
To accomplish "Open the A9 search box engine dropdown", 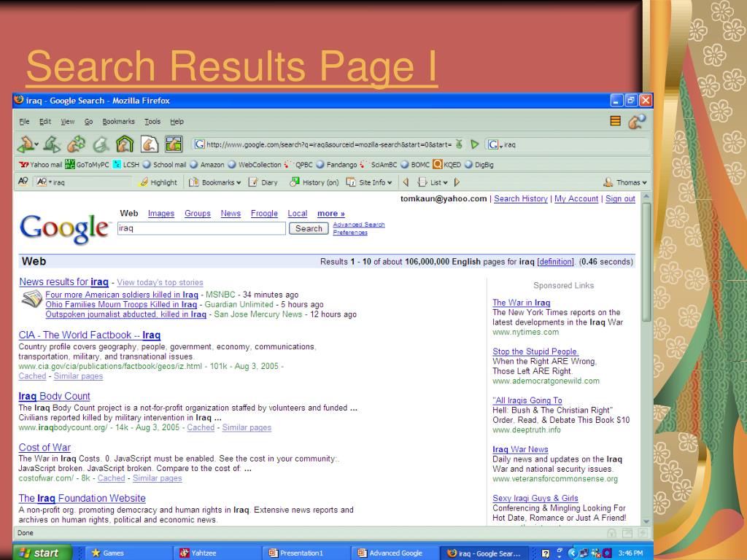I will pos(44,182).
